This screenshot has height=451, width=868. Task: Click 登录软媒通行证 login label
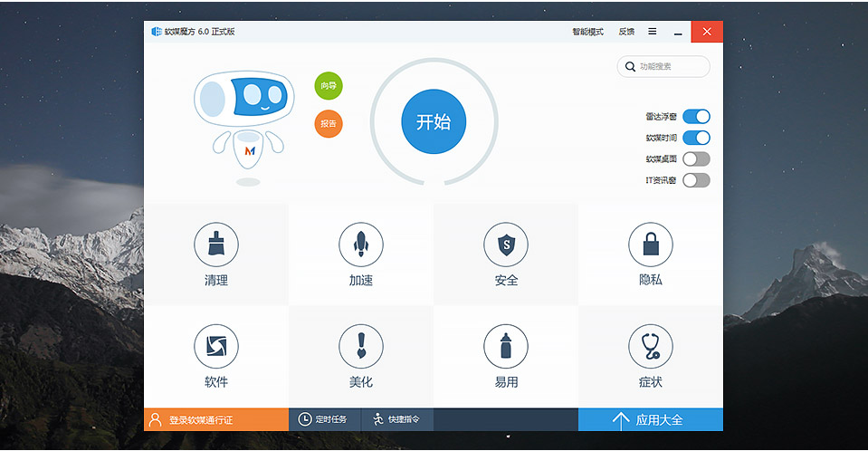click(201, 420)
